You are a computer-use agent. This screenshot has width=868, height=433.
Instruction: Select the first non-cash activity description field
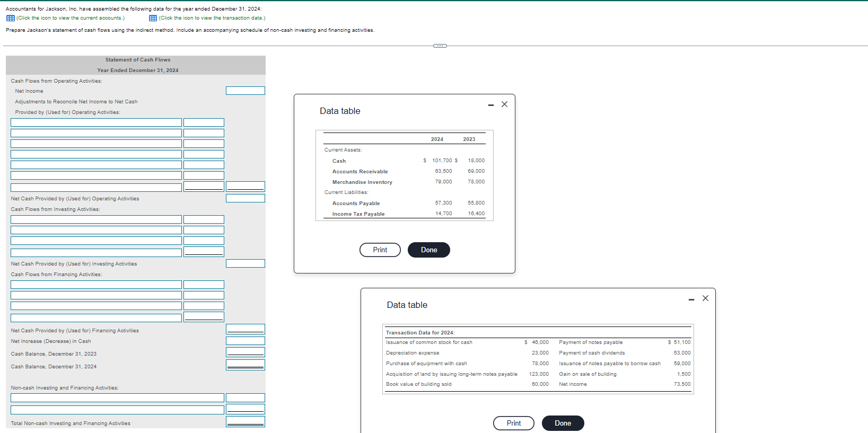tap(117, 398)
